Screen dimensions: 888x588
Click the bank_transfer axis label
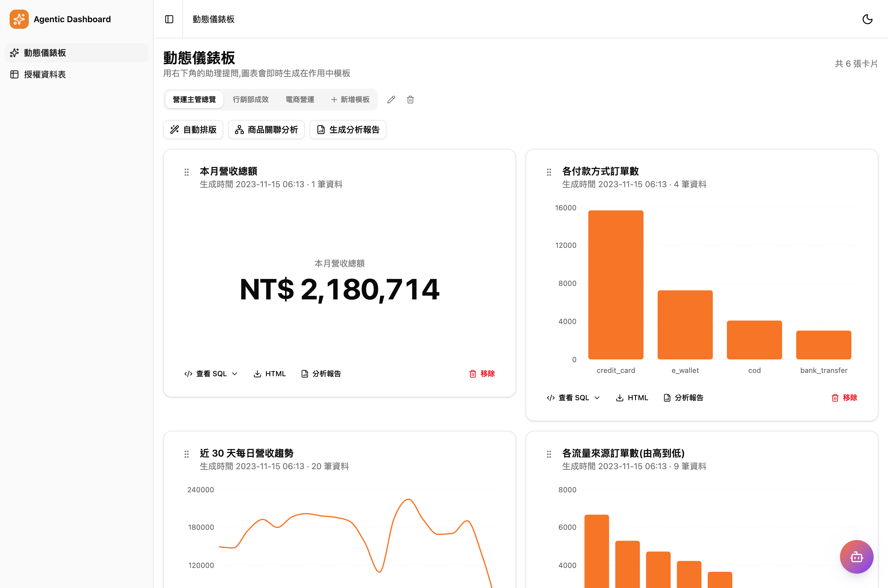tap(823, 370)
